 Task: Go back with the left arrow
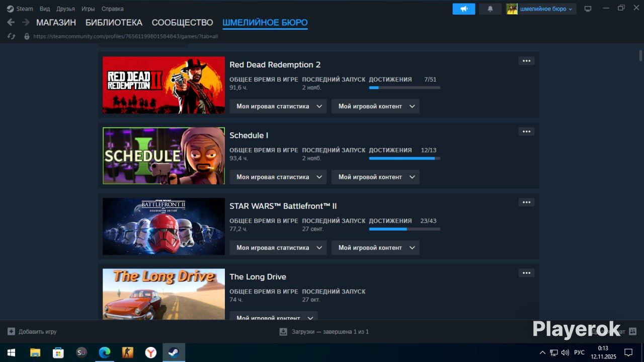tap(11, 23)
